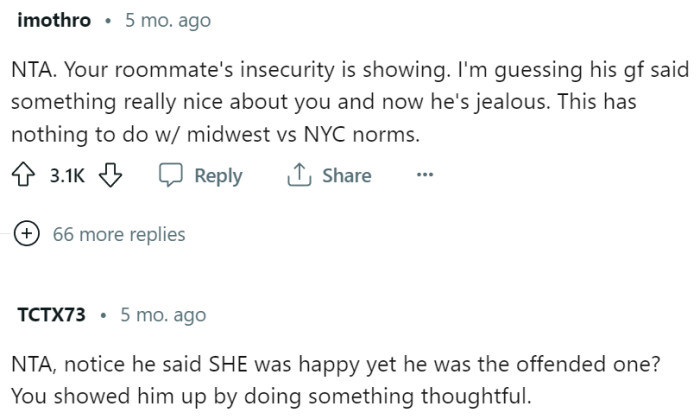Click the share arrow icon
Viewport: 700px width, 419px height.
tap(299, 176)
